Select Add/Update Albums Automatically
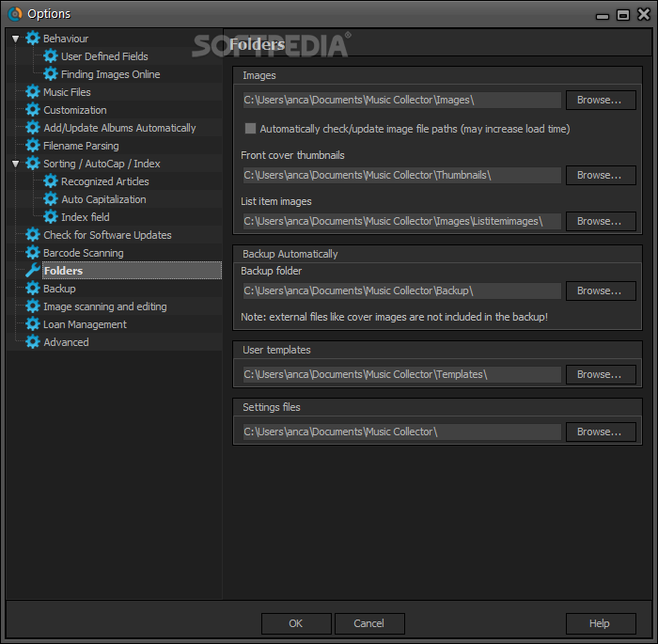The width and height of the screenshot is (658, 644). [119, 128]
